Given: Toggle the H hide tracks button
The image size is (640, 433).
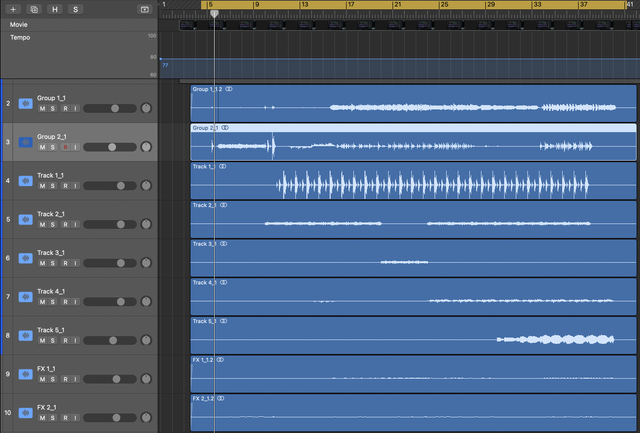Looking at the screenshot, I should (x=55, y=9).
